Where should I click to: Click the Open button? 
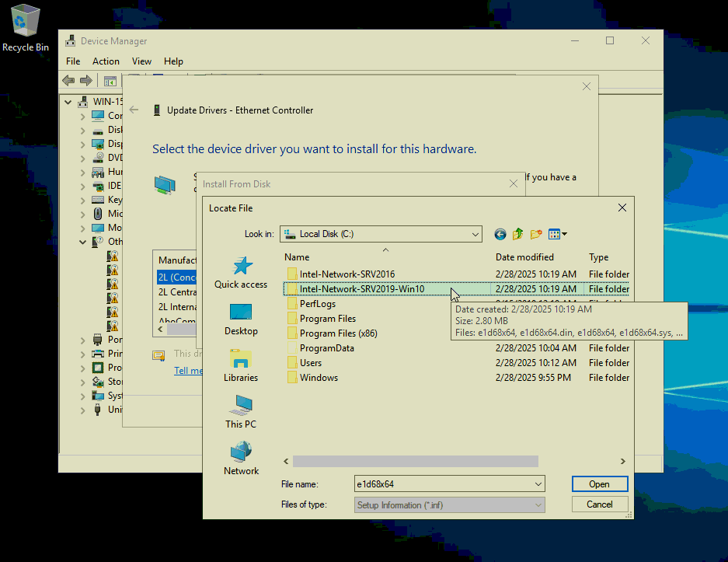599,484
